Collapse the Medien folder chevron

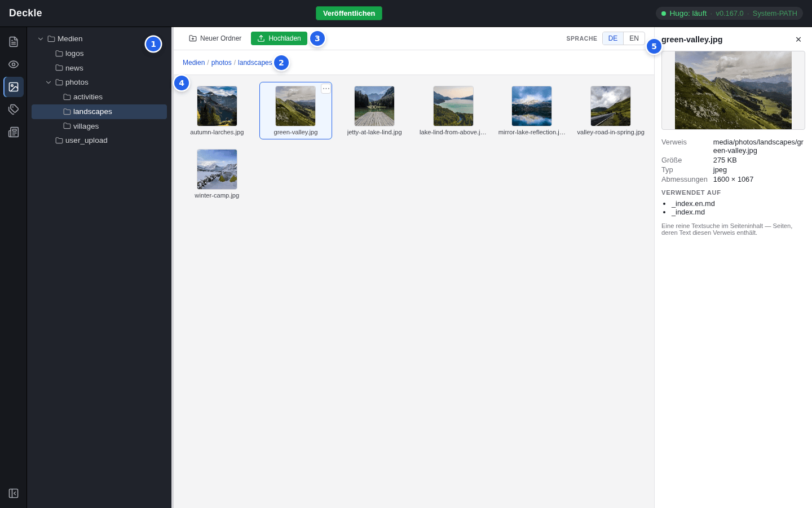[41, 39]
